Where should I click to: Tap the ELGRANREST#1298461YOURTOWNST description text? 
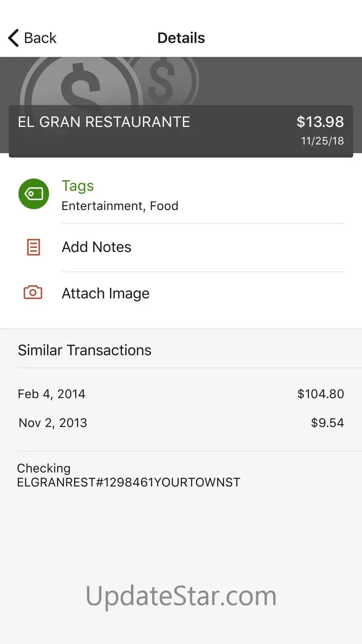tap(129, 482)
